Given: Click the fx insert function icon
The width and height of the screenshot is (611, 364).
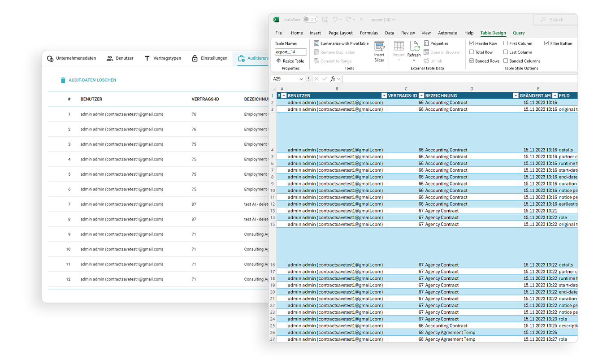Looking at the screenshot, I should point(333,79).
